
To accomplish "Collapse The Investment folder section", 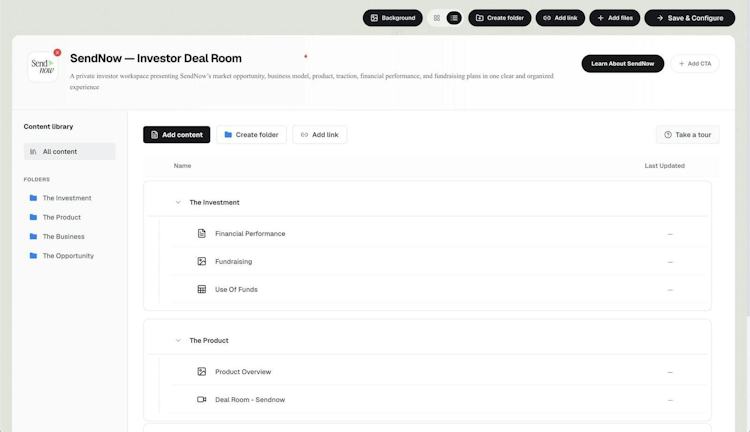I will point(178,202).
